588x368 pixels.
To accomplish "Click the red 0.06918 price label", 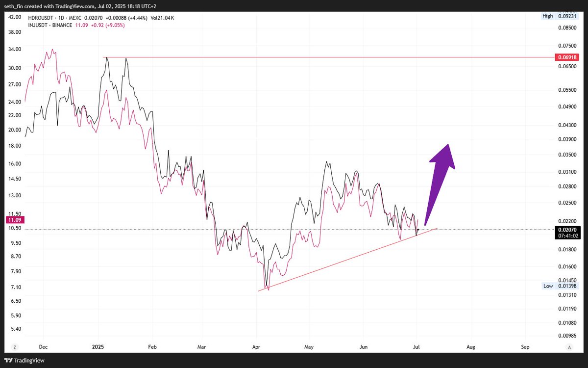I will (568, 57).
